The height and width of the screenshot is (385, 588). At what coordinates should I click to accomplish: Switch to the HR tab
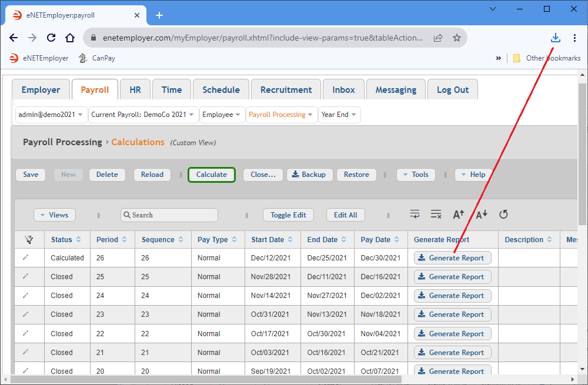click(135, 90)
